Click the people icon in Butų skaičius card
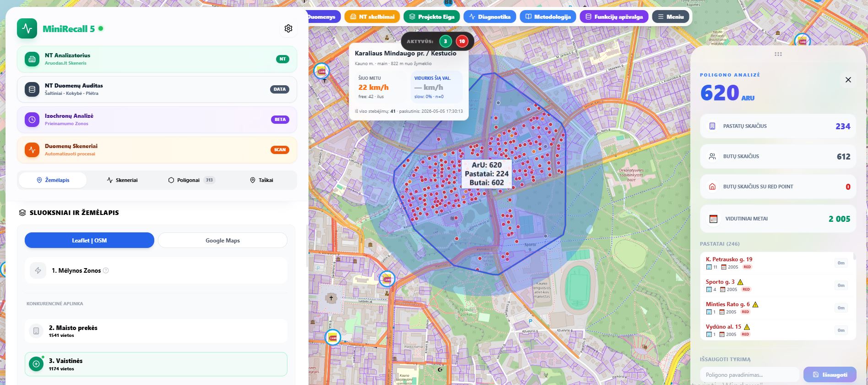This screenshot has width=868, height=385. pos(712,156)
